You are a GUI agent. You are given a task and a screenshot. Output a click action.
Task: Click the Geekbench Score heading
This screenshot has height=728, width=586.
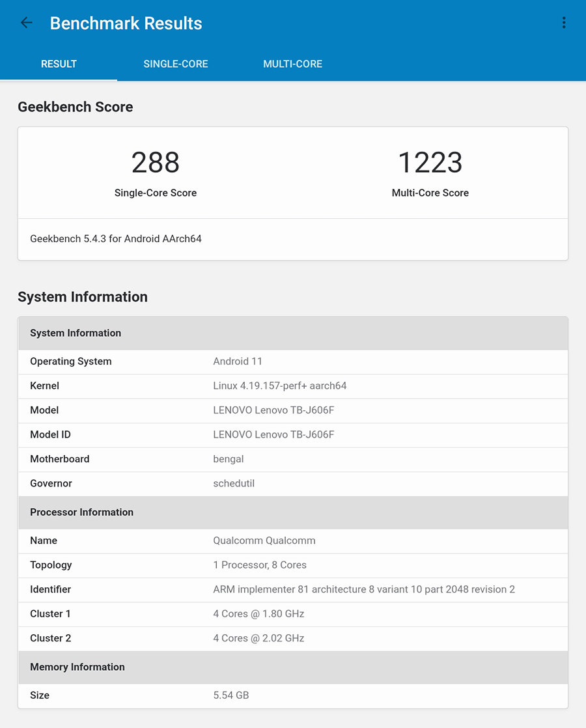pyautogui.click(x=76, y=107)
